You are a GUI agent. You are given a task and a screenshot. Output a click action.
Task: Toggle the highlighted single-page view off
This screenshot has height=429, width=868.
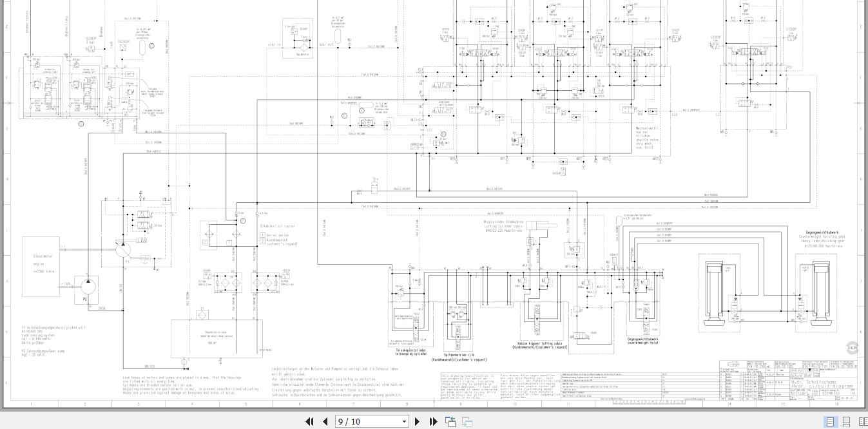coord(830,421)
